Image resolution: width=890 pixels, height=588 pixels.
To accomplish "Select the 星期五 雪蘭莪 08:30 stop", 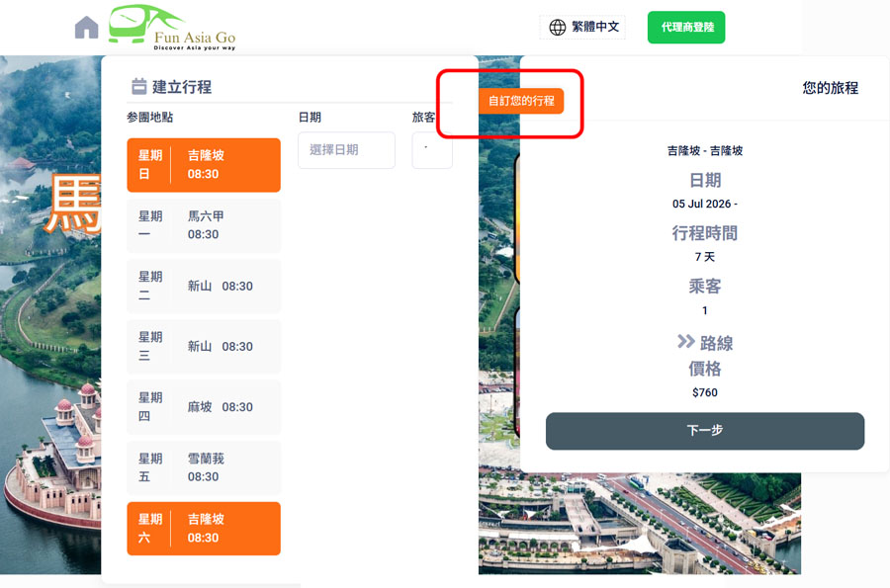I will pyautogui.click(x=204, y=467).
